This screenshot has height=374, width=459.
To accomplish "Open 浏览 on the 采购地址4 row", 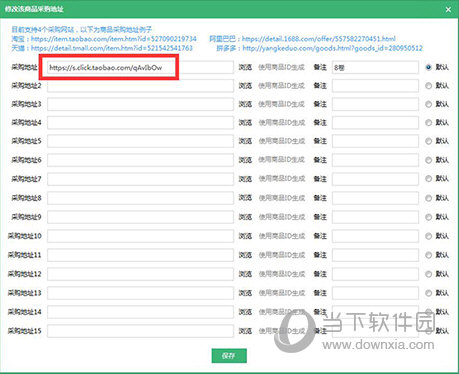I will point(245,123).
